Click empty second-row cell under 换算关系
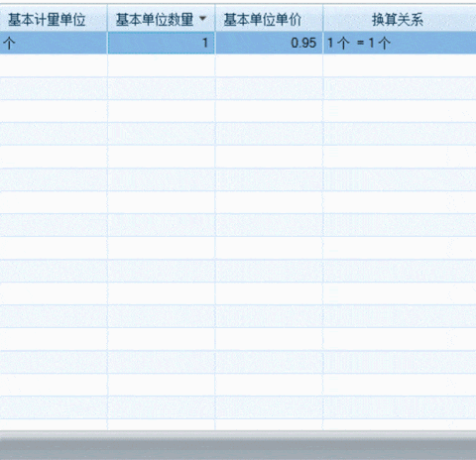Screen dimensions: 476x460 point(400,65)
